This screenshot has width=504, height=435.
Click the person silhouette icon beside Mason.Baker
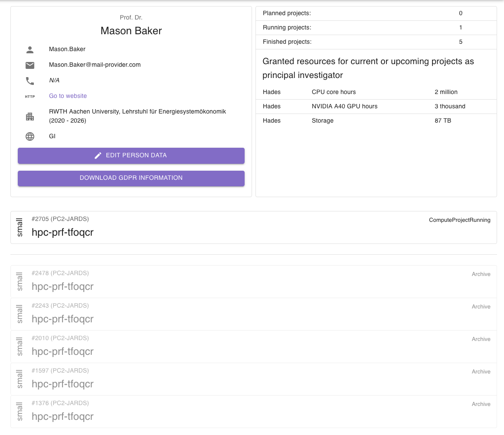click(29, 49)
